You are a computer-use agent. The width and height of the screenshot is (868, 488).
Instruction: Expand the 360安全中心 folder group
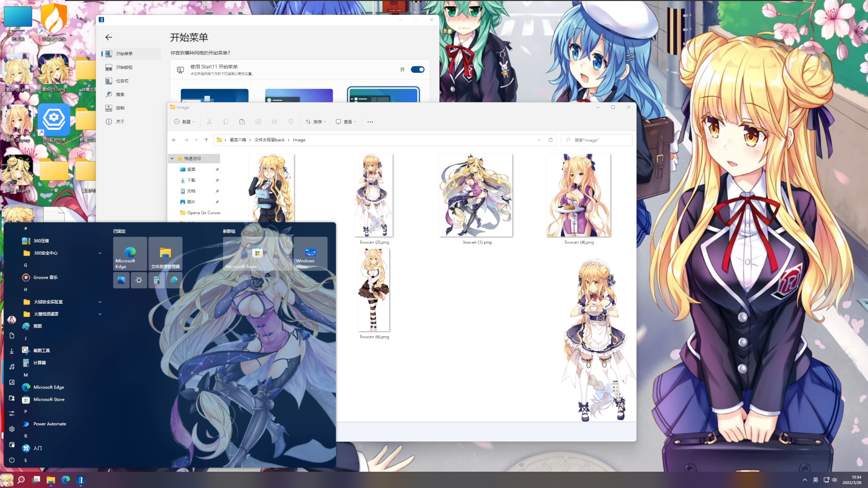tap(100, 253)
